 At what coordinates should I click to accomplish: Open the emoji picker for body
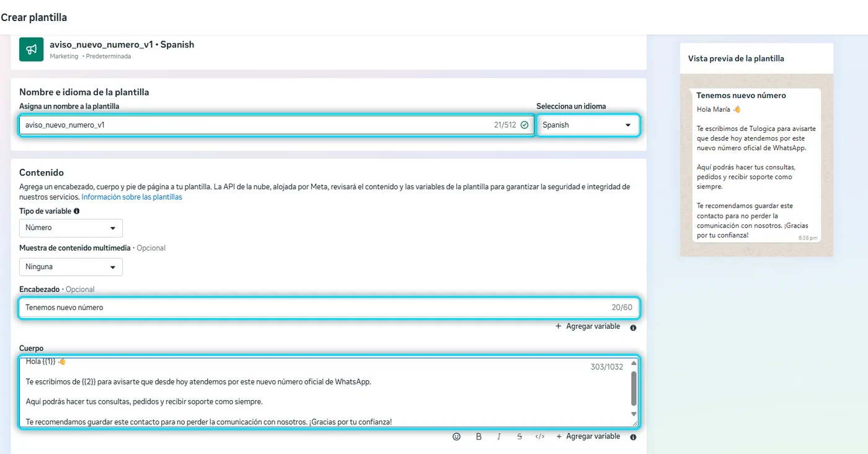tap(457, 437)
